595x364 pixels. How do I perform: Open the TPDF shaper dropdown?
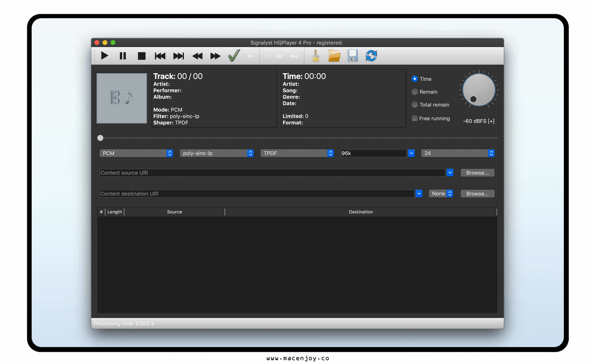point(297,154)
